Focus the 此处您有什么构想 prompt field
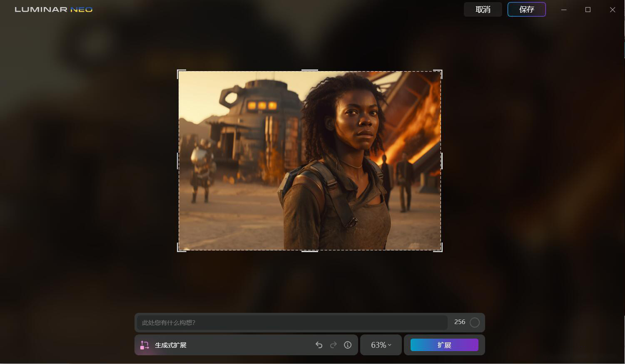The width and height of the screenshot is (625, 364). pos(292,322)
